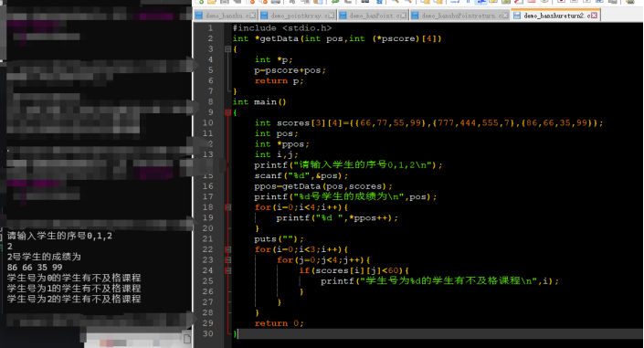The image size is (644, 348).
Task: Click the 'for(j=0;j<4;j++){' line
Action: tap(323, 260)
